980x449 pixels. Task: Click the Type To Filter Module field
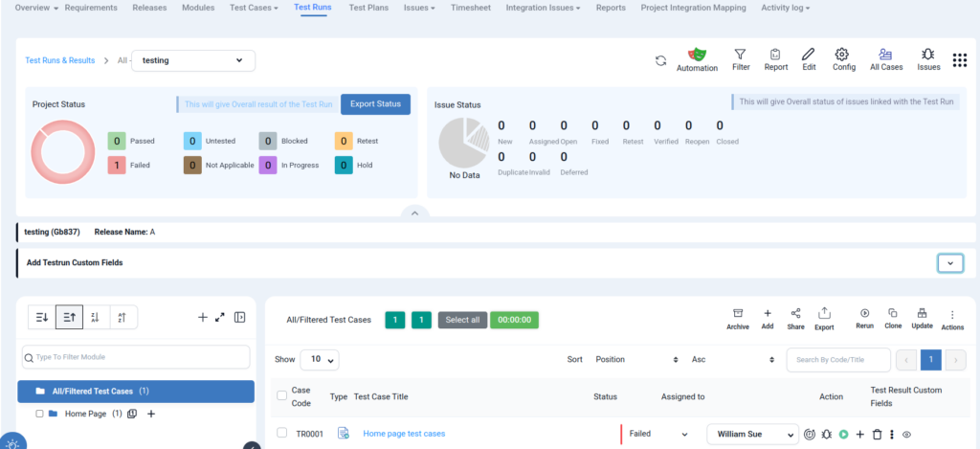click(135, 357)
